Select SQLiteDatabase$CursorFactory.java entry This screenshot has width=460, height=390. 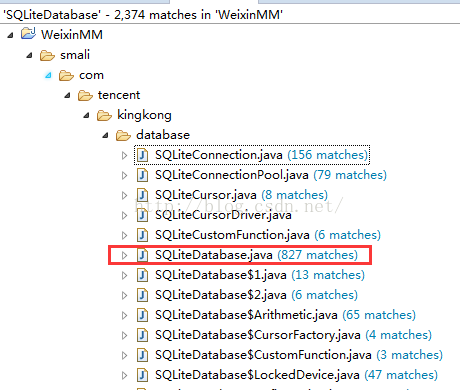tap(258, 335)
